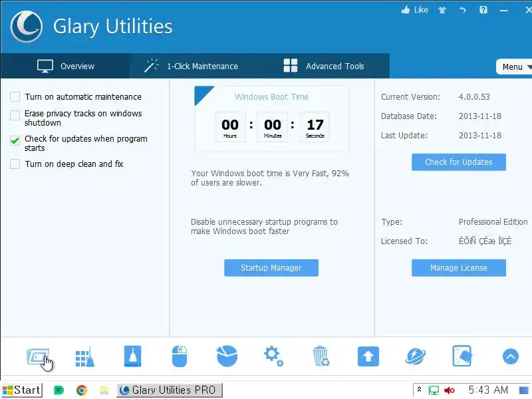Open the Startup Manager button

click(x=271, y=268)
